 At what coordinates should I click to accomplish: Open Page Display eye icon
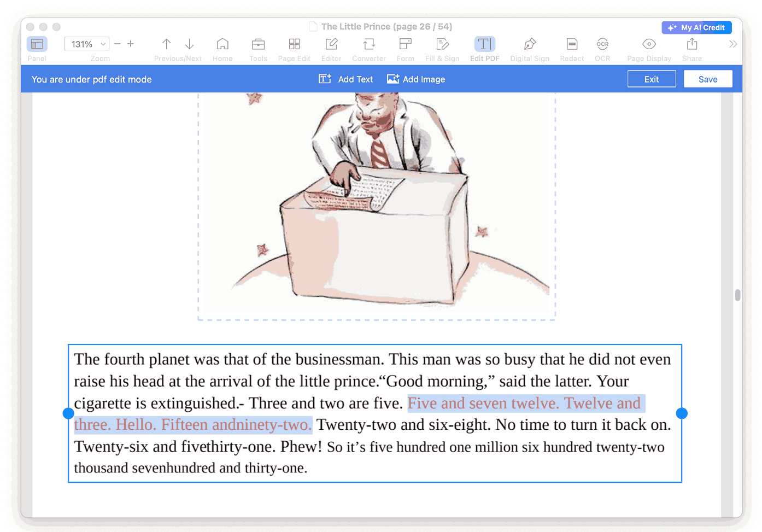649,44
